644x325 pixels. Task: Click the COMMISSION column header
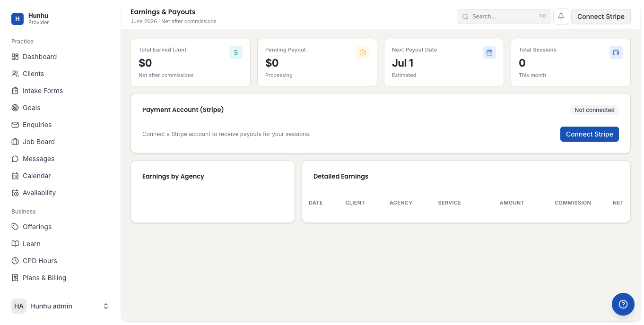pos(573,203)
